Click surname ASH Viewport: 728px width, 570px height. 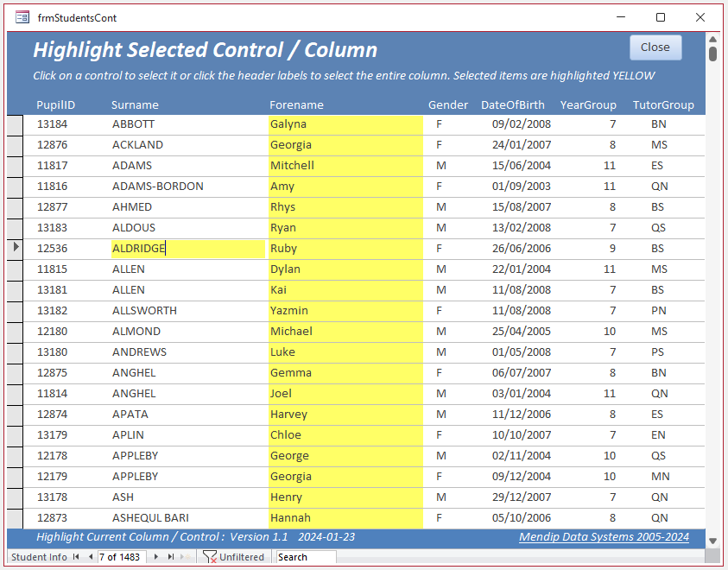click(123, 497)
